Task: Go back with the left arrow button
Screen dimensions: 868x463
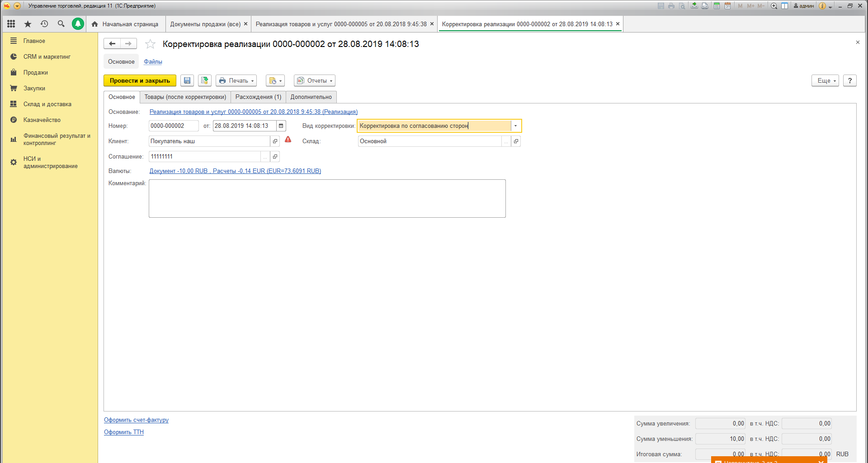Action: (x=112, y=44)
